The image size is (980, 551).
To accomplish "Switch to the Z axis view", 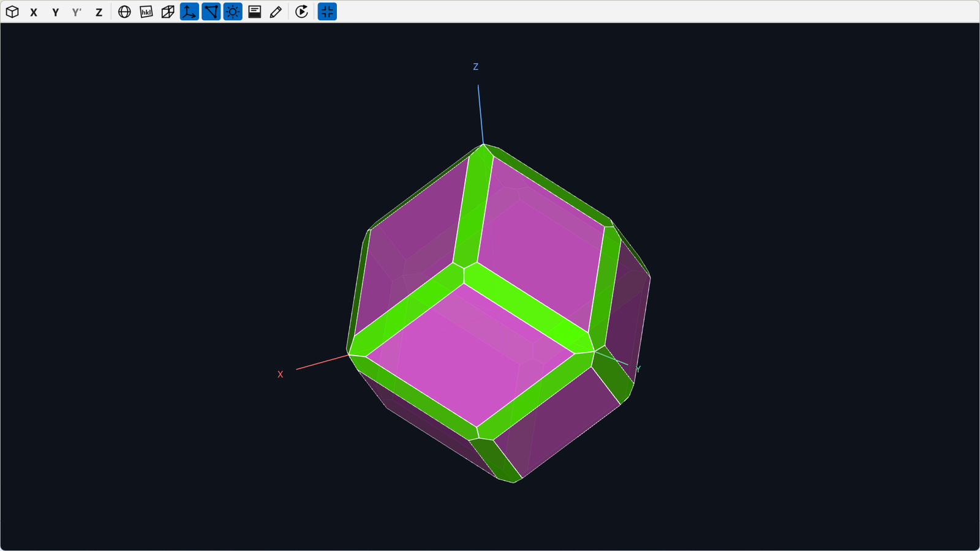I will 99,12.
